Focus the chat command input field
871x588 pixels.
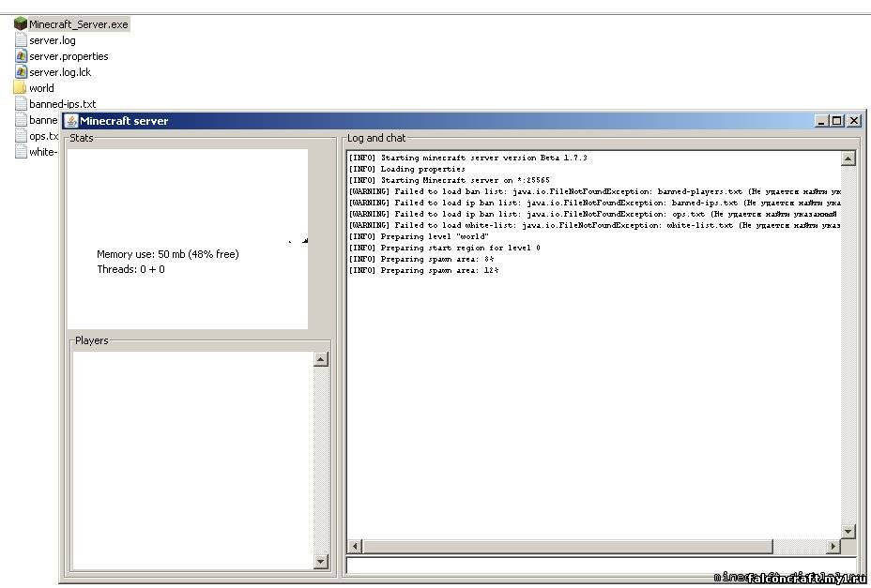tap(601, 565)
